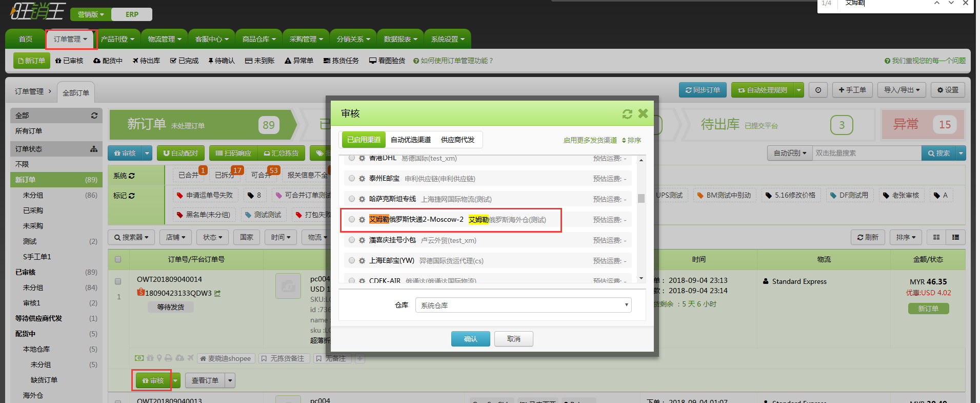Tick the select-all checkbox in order table header

[x=118, y=259]
